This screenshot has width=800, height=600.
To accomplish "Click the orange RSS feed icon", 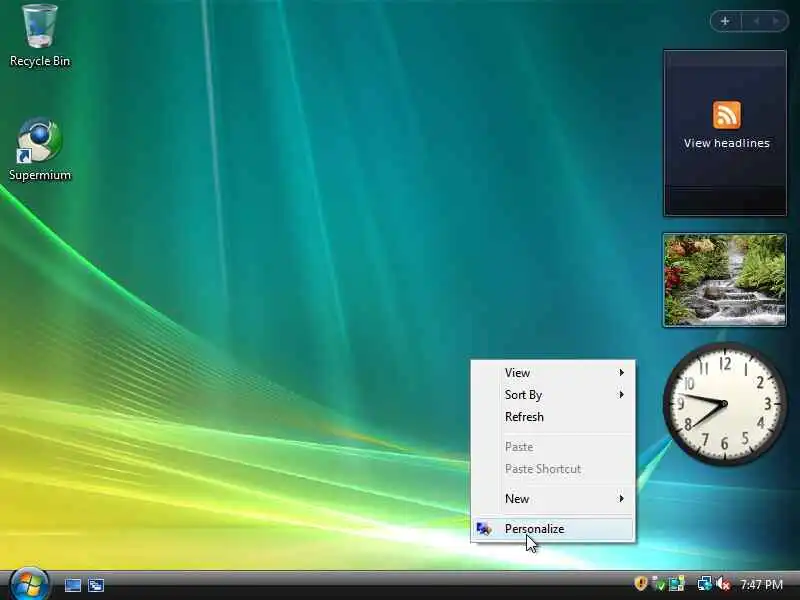I will [727, 115].
